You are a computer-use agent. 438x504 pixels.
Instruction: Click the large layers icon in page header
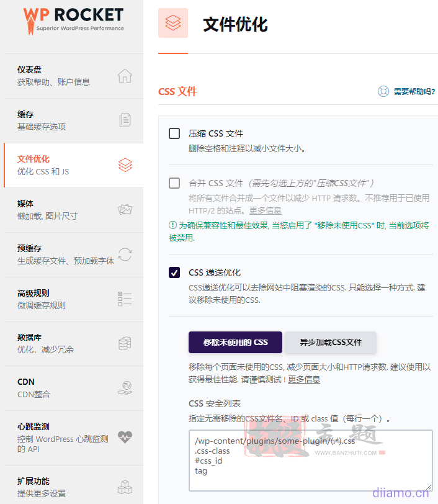(x=173, y=23)
